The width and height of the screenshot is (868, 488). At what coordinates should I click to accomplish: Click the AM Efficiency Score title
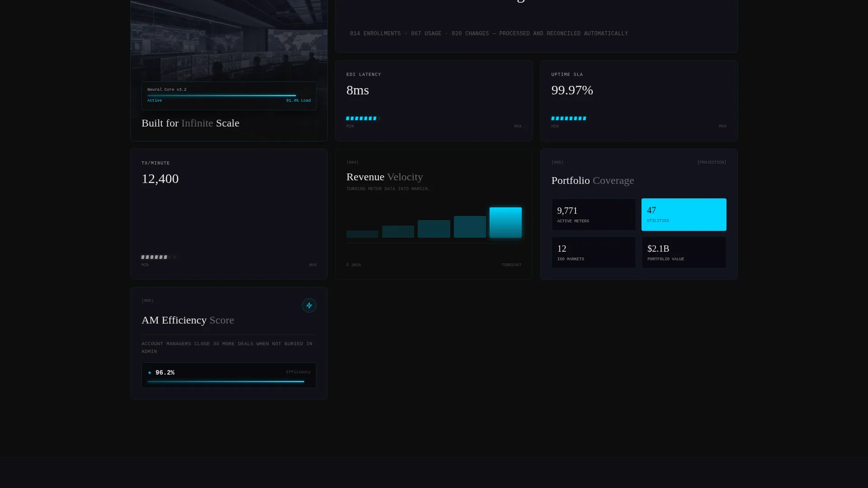tap(188, 320)
